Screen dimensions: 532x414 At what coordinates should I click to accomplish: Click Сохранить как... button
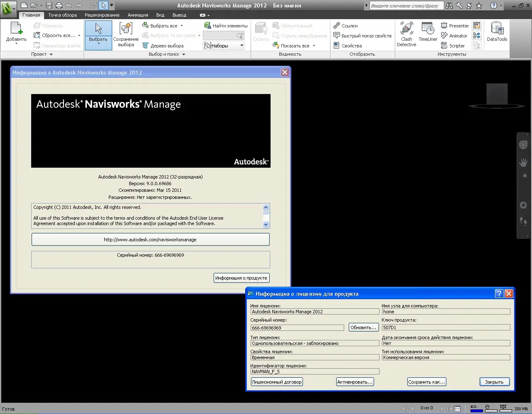[427, 382]
